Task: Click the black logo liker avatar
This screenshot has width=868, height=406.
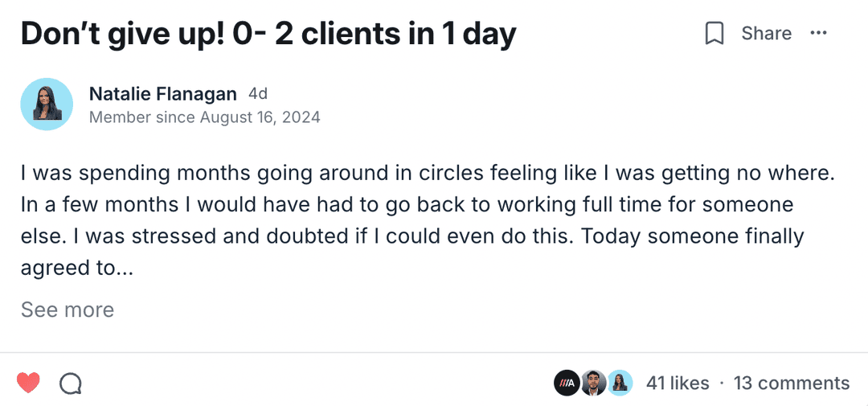Action: pos(567,383)
